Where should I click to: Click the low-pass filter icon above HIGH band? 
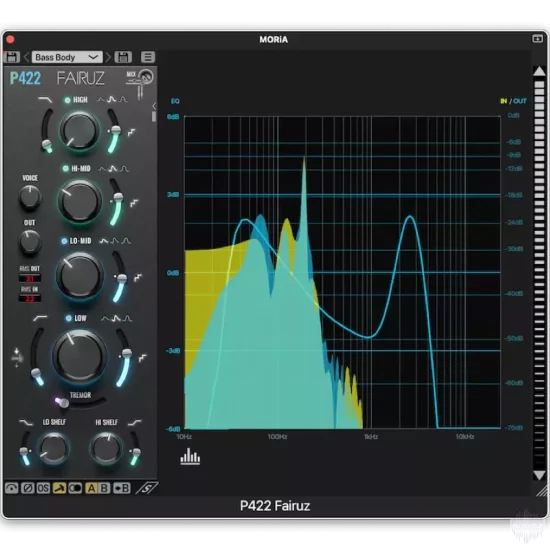pos(45,100)
